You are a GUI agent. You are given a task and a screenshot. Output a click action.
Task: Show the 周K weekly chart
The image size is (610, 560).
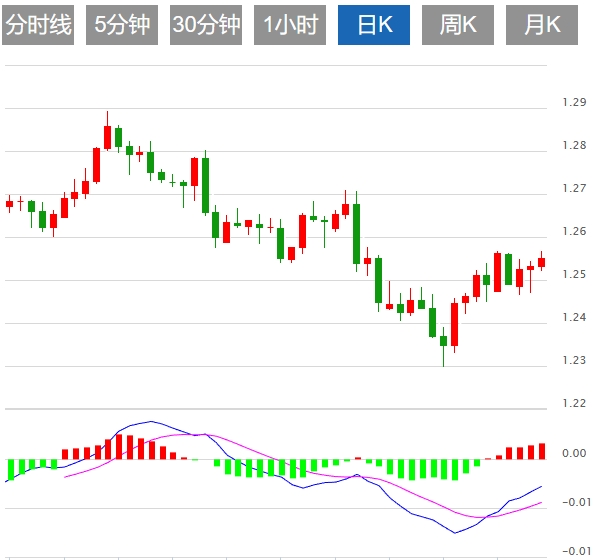point(458,25)
